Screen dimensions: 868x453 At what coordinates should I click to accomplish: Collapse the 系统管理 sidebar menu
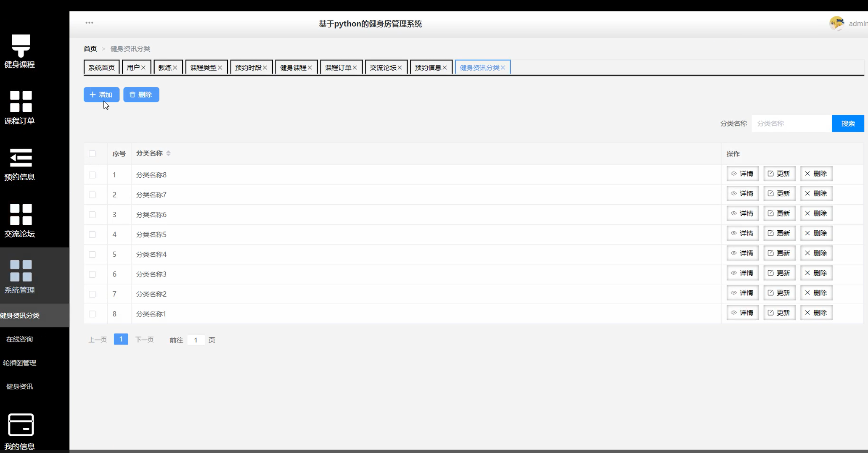coord(21,276)
